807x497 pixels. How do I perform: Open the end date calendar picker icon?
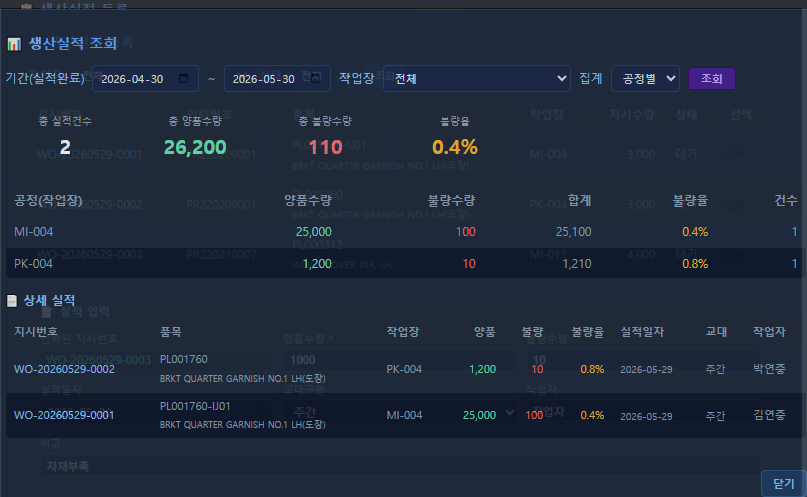(315, 78)
